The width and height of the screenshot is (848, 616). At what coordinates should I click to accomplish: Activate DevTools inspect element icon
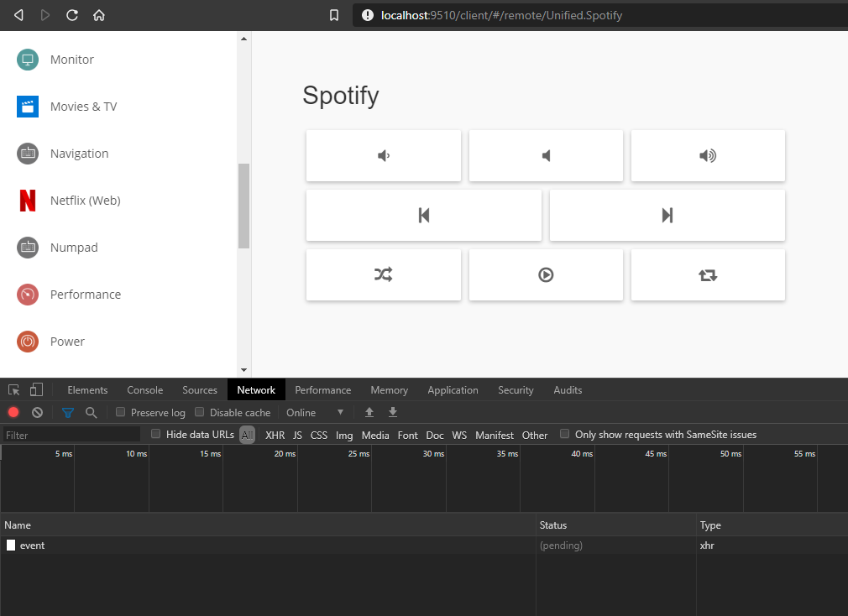tap(14, 389)
